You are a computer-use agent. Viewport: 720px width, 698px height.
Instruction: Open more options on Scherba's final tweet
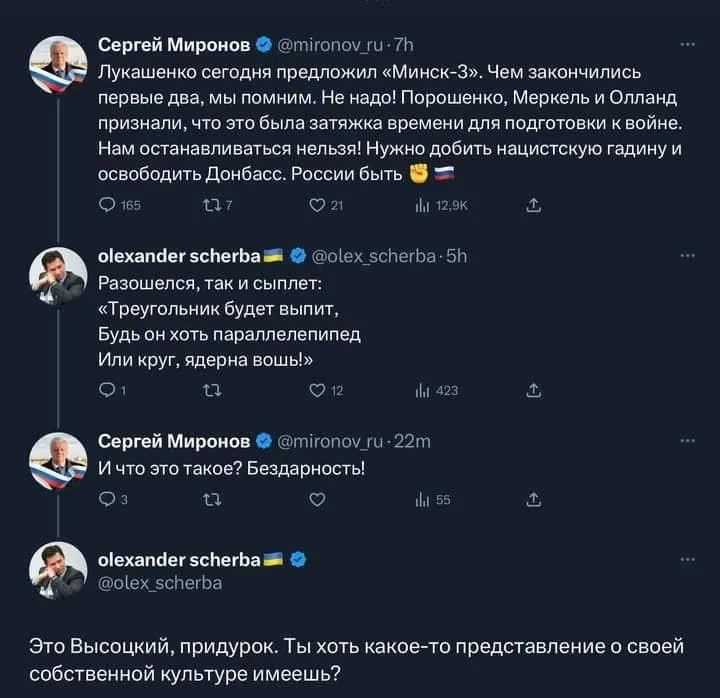[x=686, y=559]
